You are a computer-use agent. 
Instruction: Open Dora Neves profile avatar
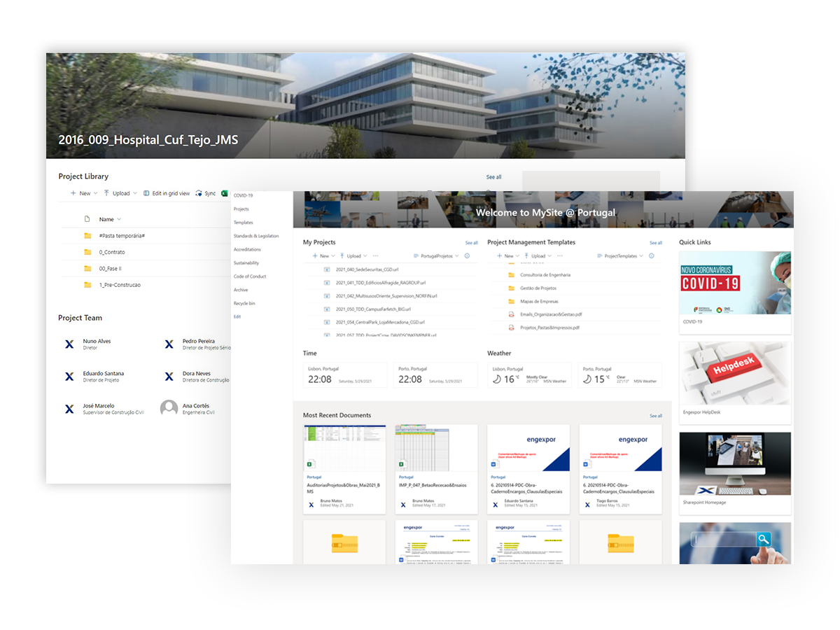click(x=169, y=376)
